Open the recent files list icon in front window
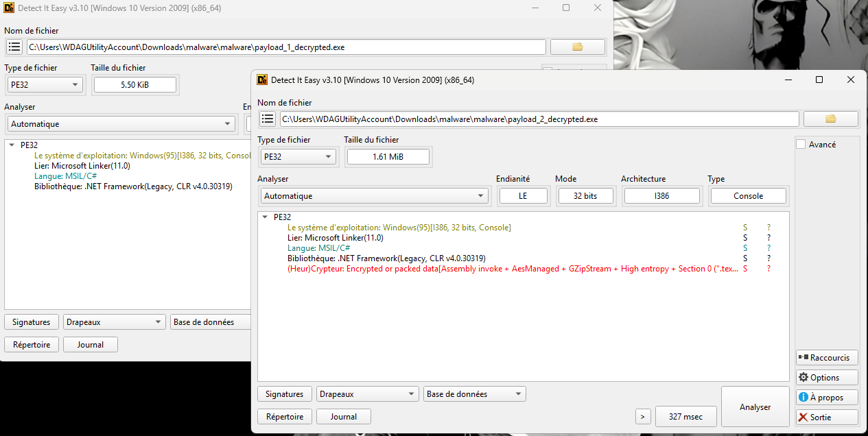Image resolution: width=868 pixels, height=436 pixels. click(x=268, y=119)
